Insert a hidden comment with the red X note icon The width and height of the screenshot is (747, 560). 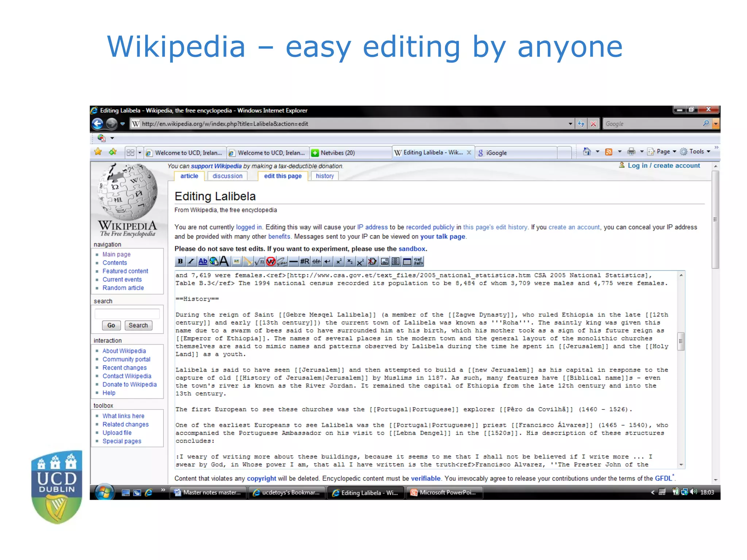point(372,261)
